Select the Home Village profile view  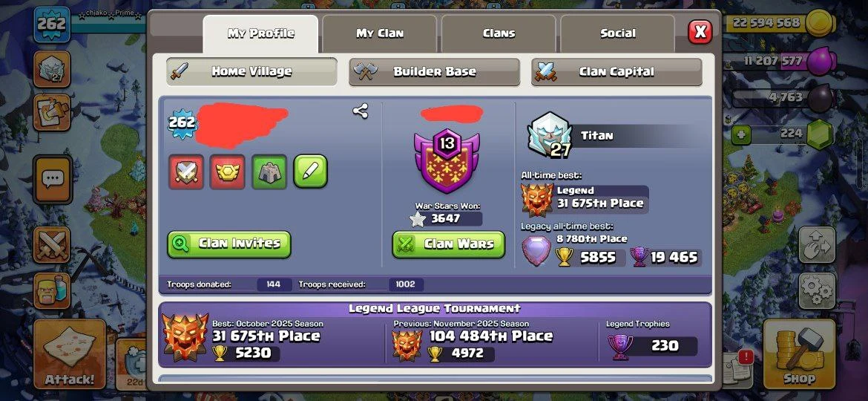(x=252, y=71)
